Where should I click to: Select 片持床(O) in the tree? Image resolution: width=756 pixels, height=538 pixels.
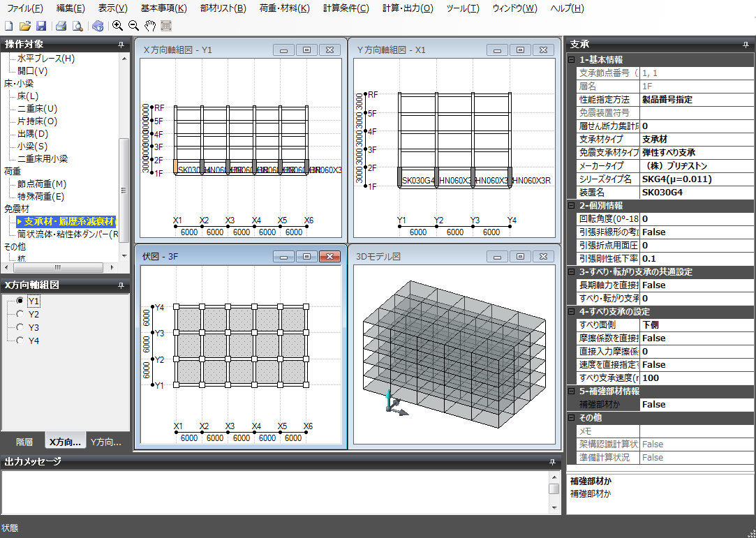click(38, 121)
